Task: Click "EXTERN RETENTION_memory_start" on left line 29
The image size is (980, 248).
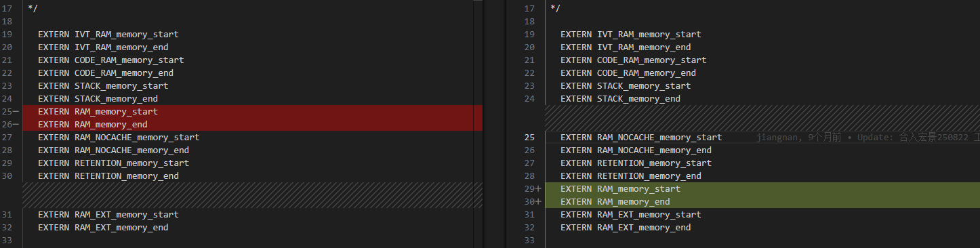Action: click(114, 163)
